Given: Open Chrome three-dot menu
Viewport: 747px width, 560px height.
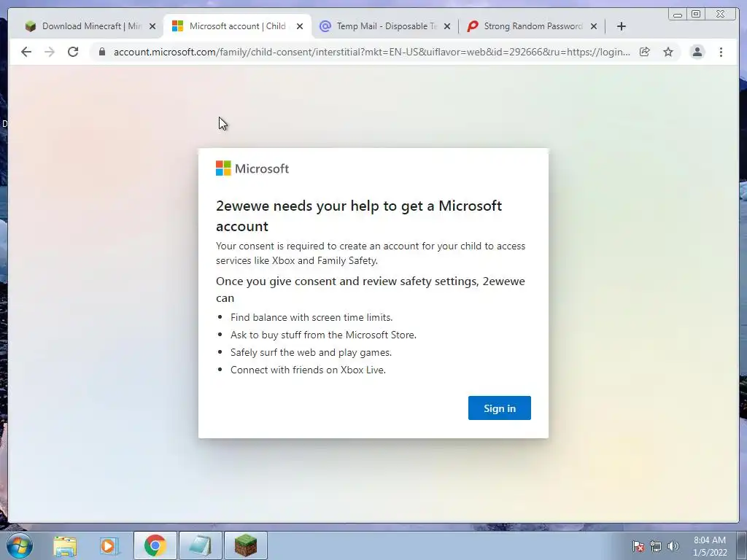Looking at the screenshot, I should [721, 52].
